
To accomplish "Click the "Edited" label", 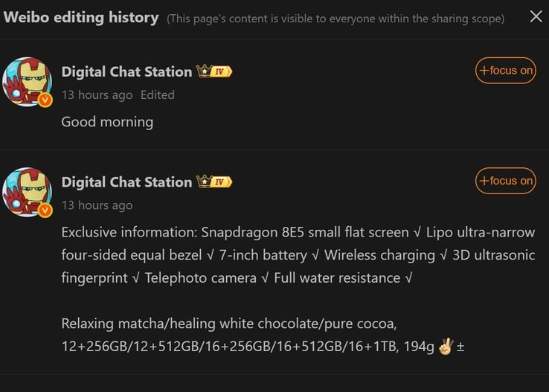I will (157, 94).
